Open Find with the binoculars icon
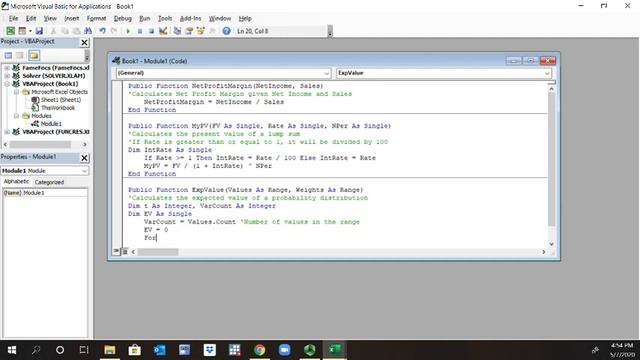Viewport: 640px width, 360px height. (x=88, y=31)
